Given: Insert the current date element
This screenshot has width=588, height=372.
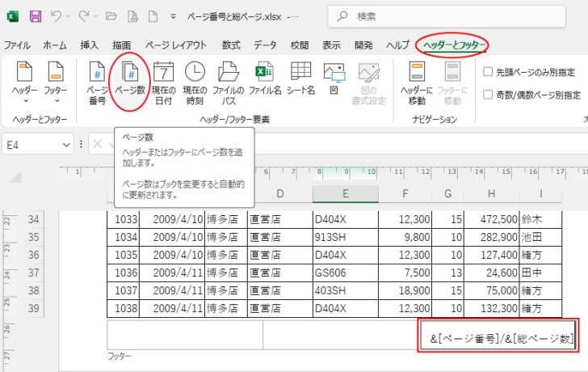Looking at the screenshot, I should pos(163,83).
